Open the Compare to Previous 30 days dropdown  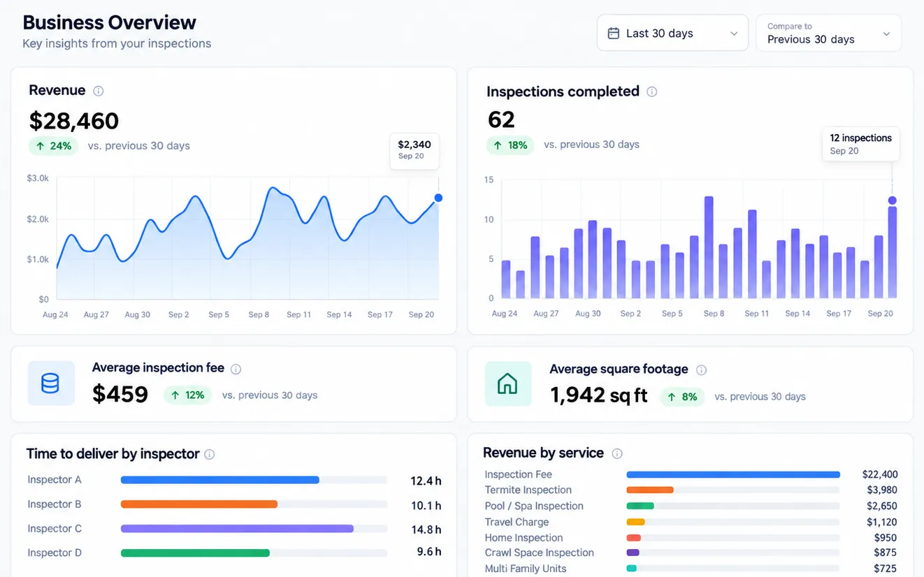tap(828, 33)
